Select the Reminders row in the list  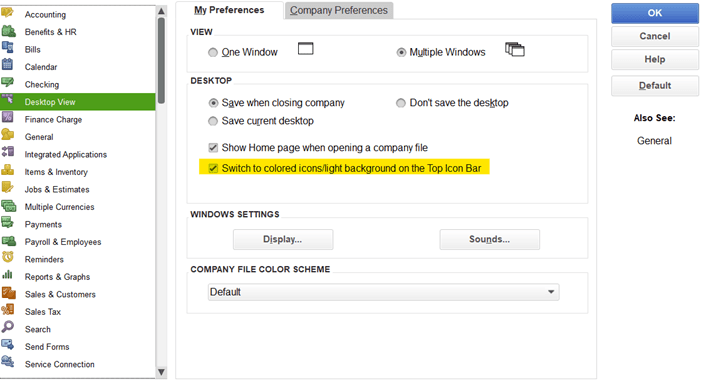[x=77, y=259]
